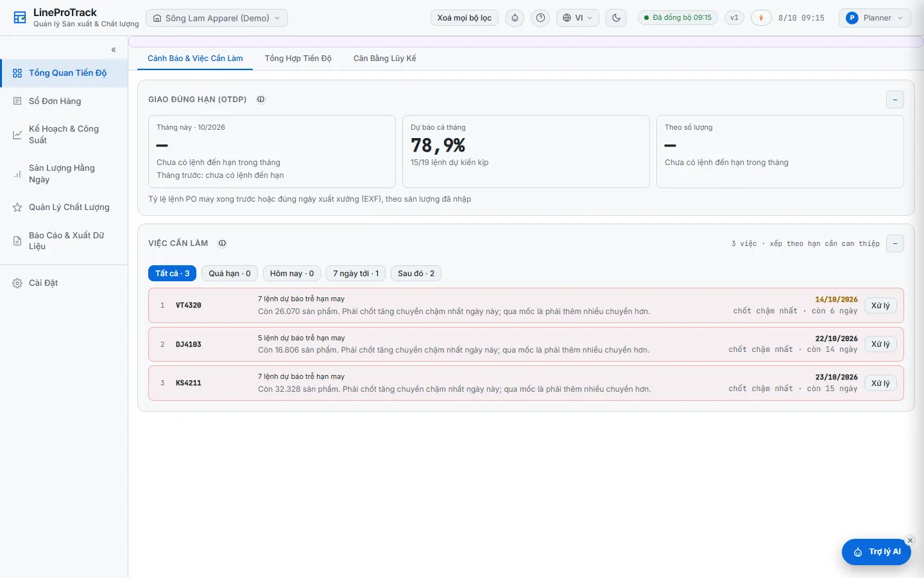Filter tasks by Quá hạn · 0
The image size is (924, 578).
click(230, 274)
